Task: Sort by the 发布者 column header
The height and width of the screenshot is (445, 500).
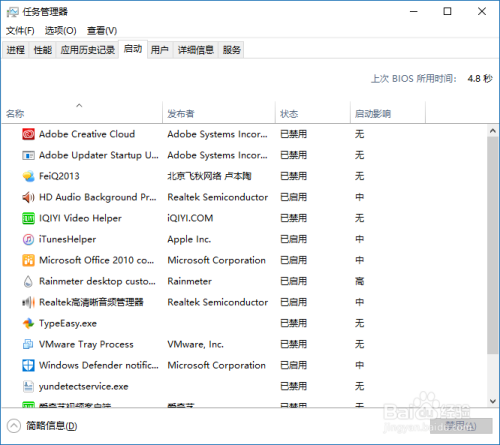Action: pos(219,113)
